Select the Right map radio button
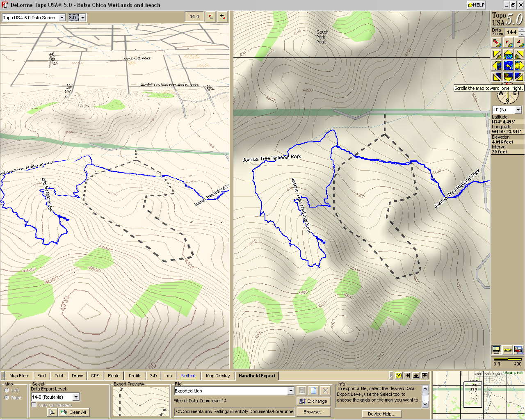This screenshot has height=420, width=525. pos(7,398)
